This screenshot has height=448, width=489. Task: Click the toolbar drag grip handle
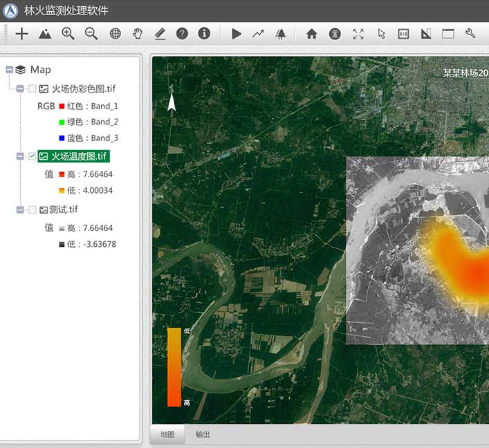[x=5, y=34]
